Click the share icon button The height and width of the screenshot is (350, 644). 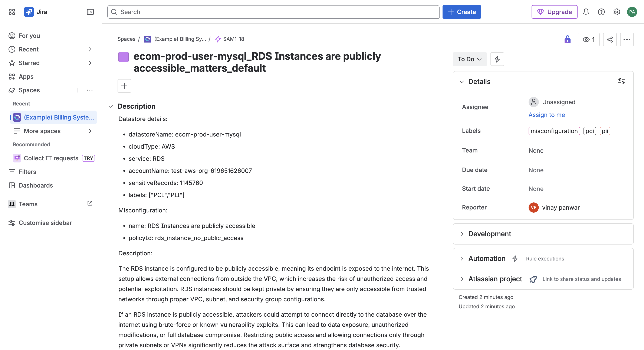tap(609, 39)
